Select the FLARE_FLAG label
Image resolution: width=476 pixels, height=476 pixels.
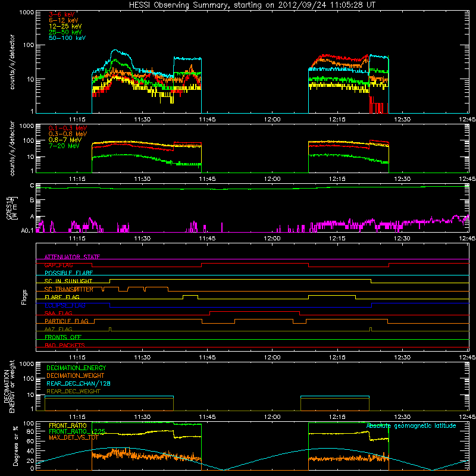point(62,297)
